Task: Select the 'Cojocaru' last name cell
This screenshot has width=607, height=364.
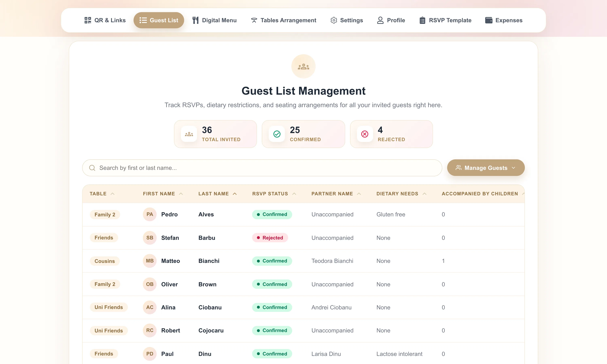Action: 211,330
